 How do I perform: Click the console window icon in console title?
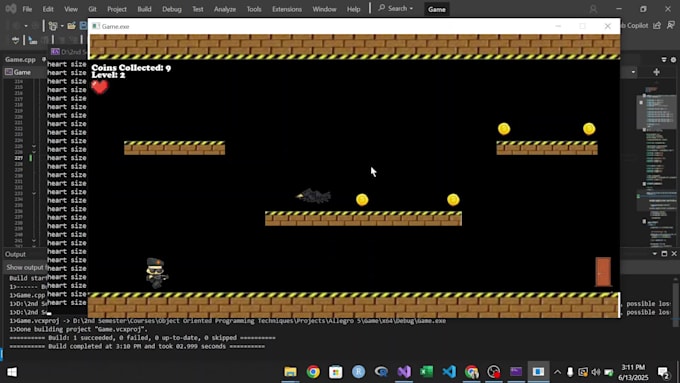[55, 52]
